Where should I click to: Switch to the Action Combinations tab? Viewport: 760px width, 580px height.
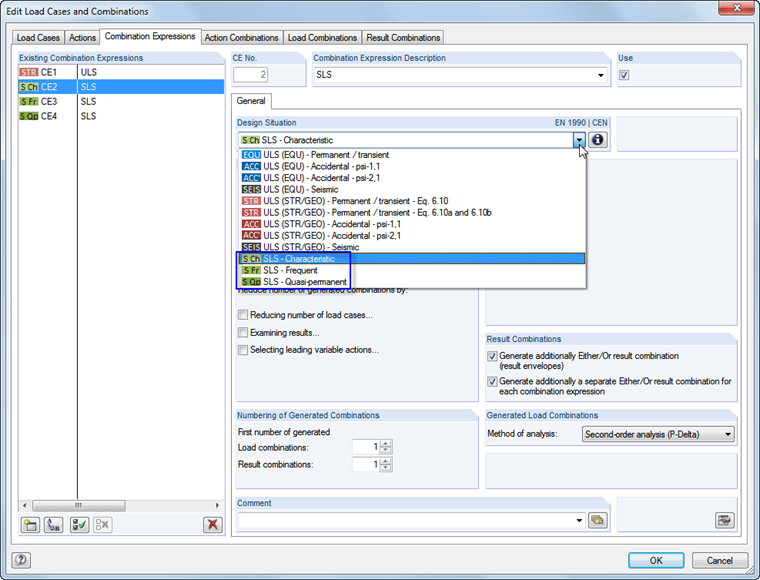[x=241, y=38]
